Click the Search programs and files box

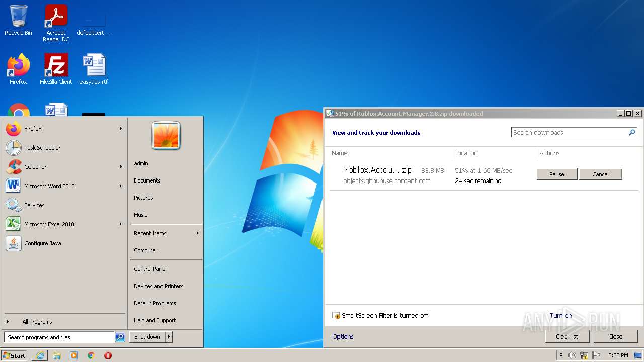(x=59, y=337)
